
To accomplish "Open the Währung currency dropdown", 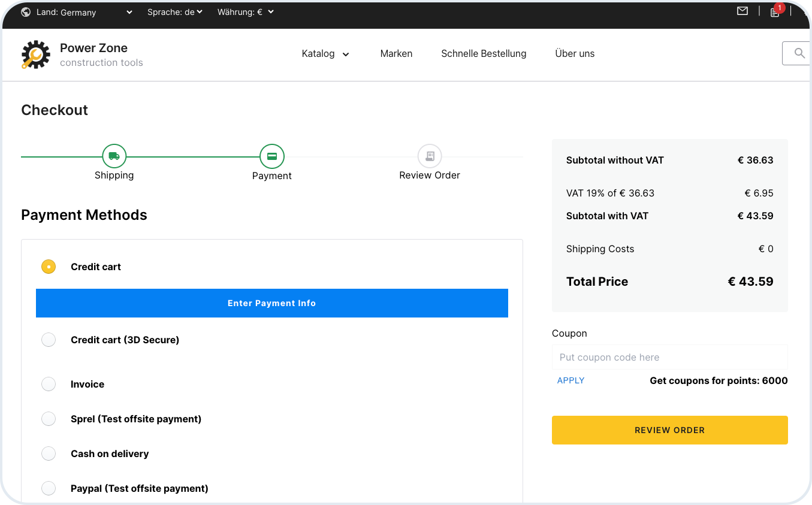I will click(246, 12).
